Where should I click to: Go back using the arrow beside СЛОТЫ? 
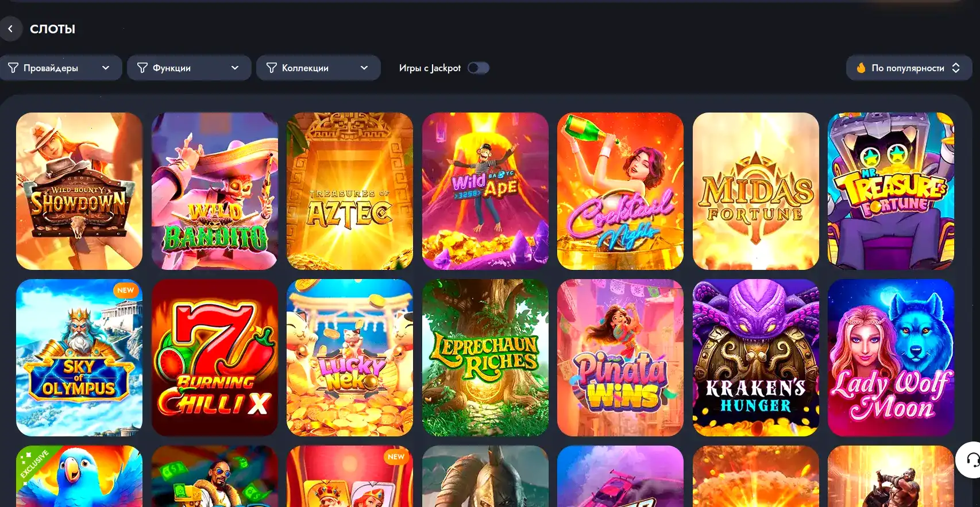(10, 29)
